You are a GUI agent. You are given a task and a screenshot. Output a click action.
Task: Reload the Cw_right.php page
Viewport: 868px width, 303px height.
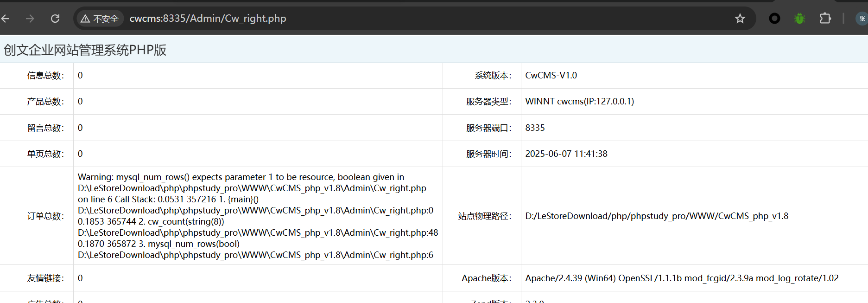55,19
